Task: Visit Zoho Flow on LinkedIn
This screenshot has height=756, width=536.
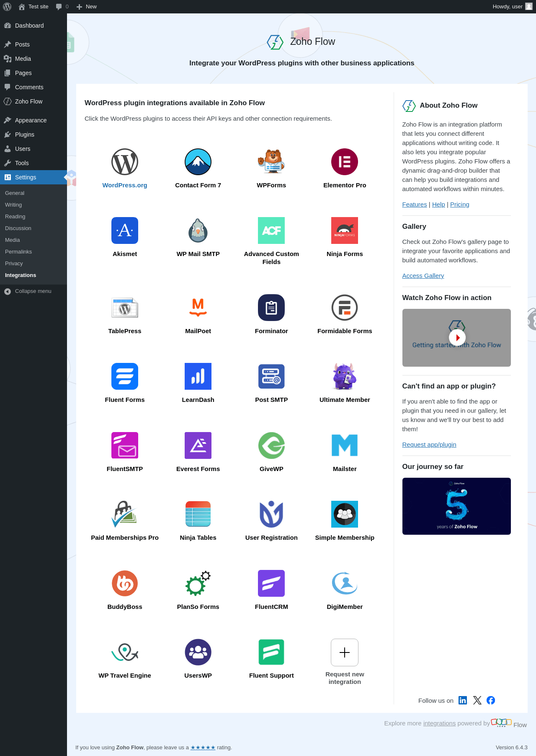Action: (463, 700)
